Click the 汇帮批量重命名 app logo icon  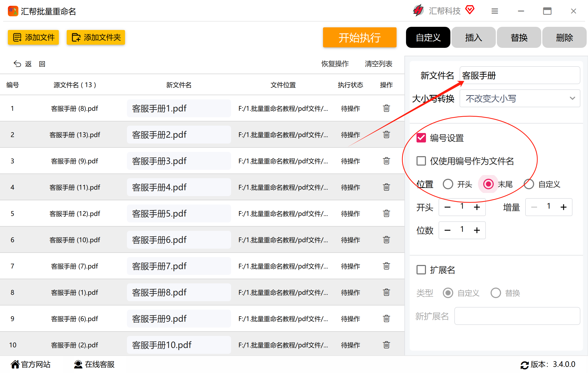[13, 11]
